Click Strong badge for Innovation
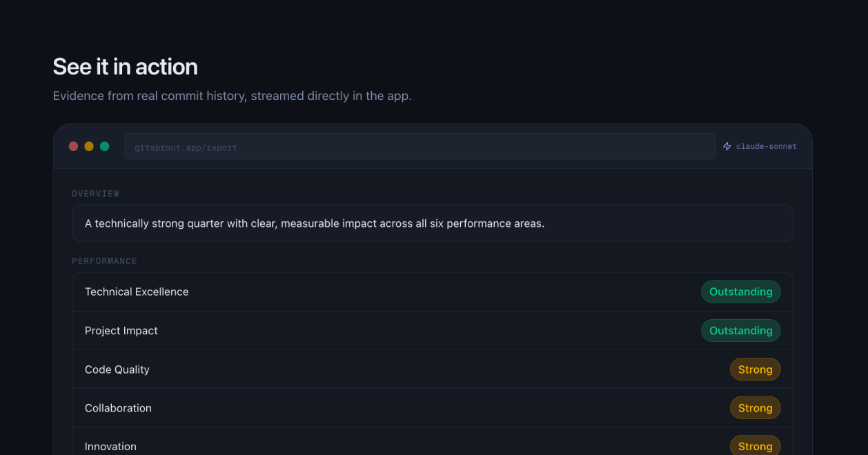Viewport: 868px width, 455px height. 755,445
